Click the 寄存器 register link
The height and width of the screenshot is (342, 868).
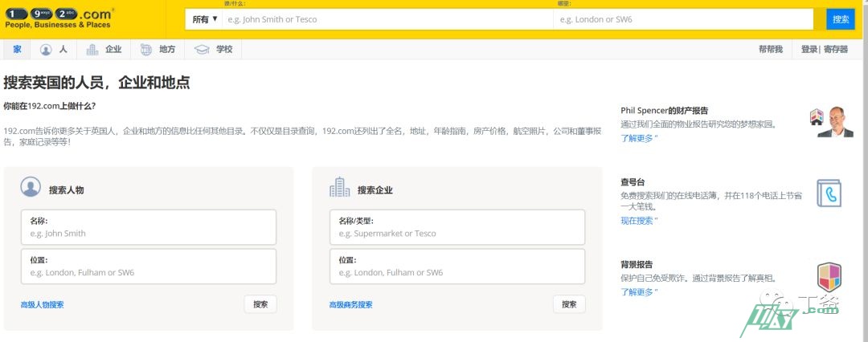[835, 49]
